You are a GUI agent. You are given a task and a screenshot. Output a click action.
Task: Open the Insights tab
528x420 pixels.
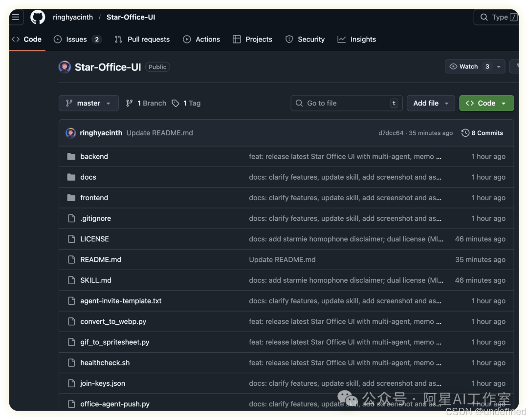(x=356, y=40)
